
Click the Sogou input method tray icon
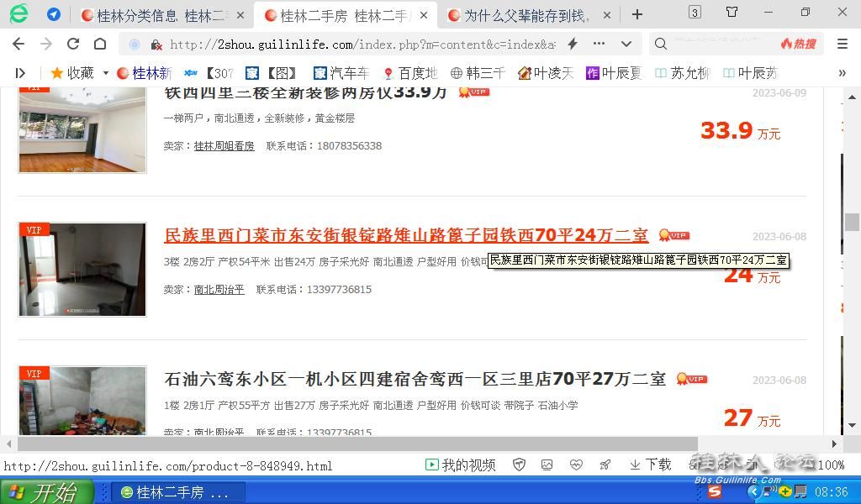pyautogui.click(x=715, y=491)
